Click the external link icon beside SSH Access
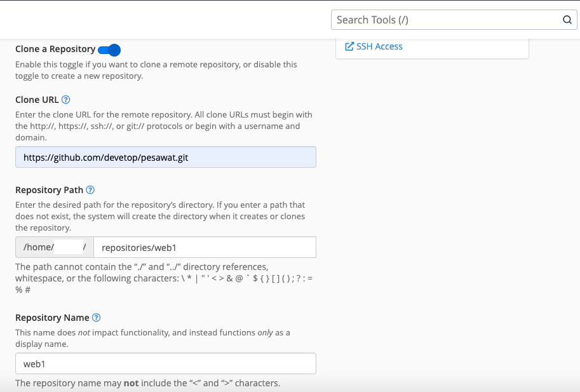Viewport: 580px width, 392px height. pyautogui.click(x=349, y=46)
